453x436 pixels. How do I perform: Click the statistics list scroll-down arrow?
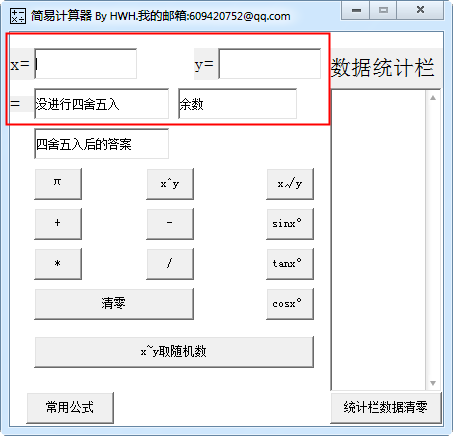(433, 383)
